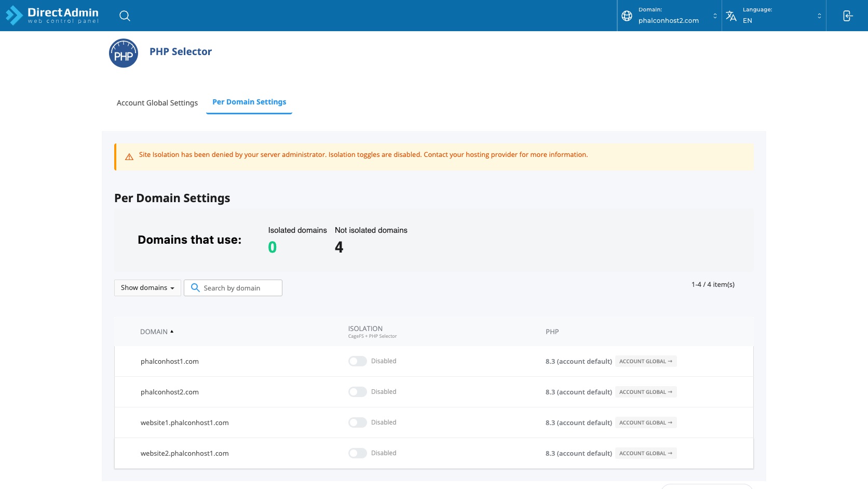Viewport: 868px width, 489px height.
Task: Click 8.3 (account default) for phalconhost1.com
Action: pos(579,361)
